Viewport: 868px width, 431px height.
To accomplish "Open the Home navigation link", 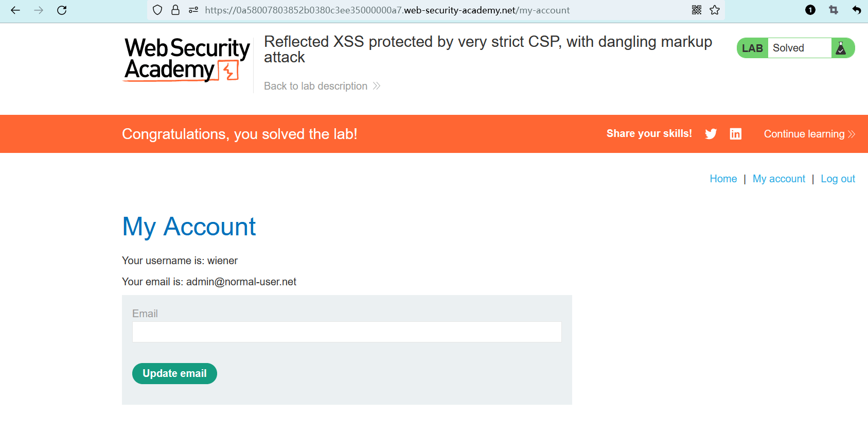I will 723,179.
